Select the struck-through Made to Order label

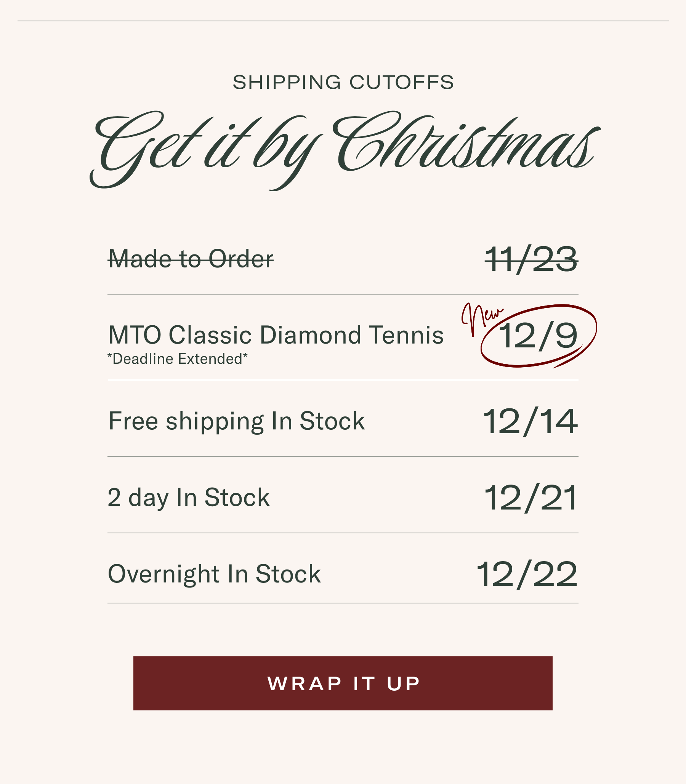191,259
